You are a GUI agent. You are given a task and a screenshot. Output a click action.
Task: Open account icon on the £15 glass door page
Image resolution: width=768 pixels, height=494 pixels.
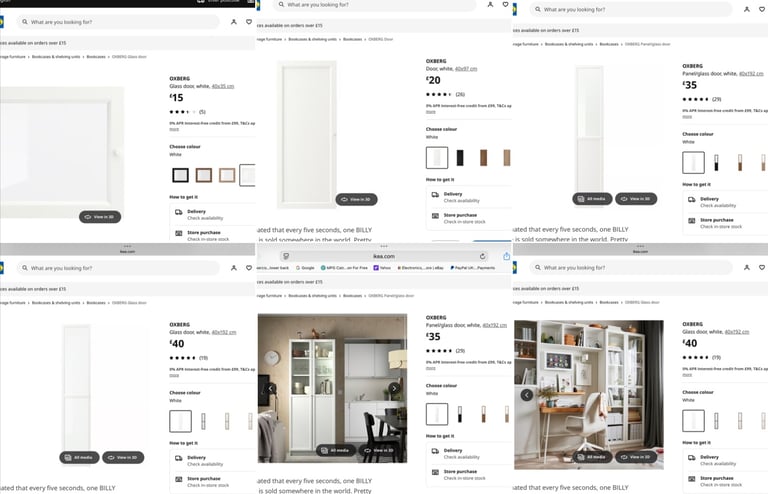tap(234, 22)
